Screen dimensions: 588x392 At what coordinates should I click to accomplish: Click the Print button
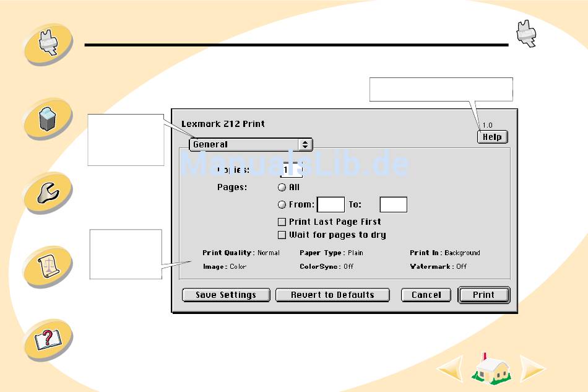[x=484, y=295]
